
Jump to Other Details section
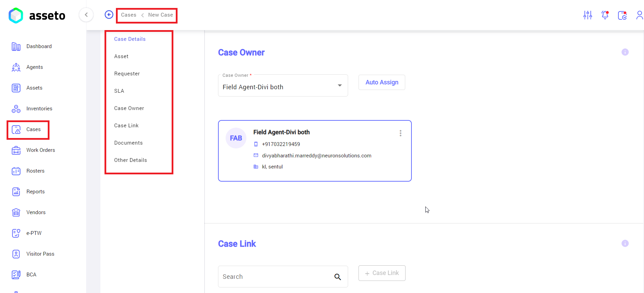click(130, 160)
